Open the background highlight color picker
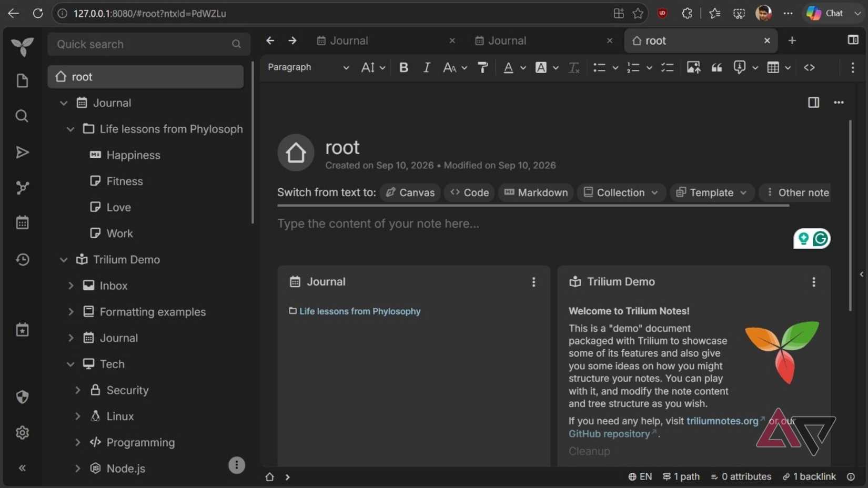The height and width of the screenshot is (488, 868). [x=547, y=67]
